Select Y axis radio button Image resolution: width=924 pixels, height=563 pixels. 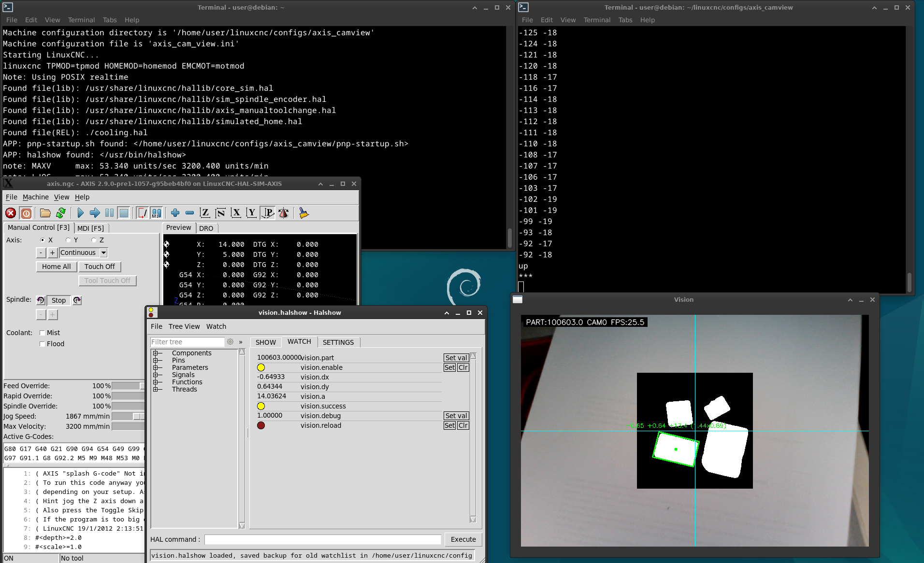pos(68,240)
